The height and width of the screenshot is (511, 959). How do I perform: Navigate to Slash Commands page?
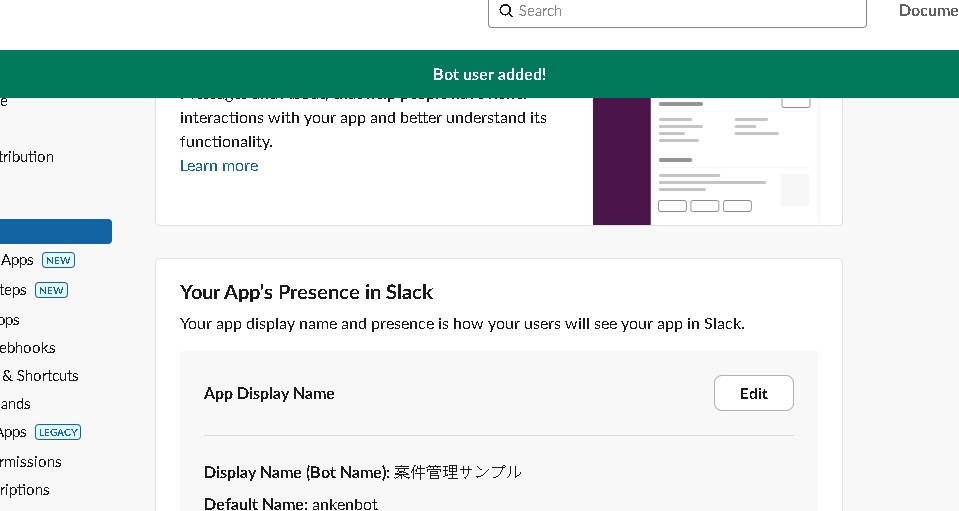[16, 404]
